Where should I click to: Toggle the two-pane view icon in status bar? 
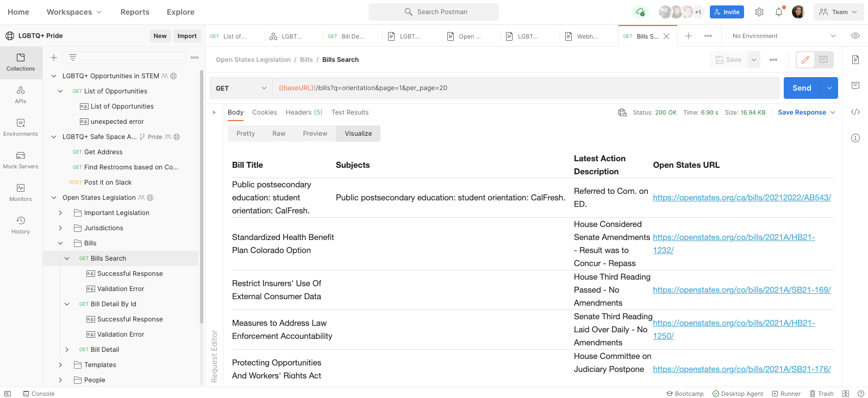846,394
